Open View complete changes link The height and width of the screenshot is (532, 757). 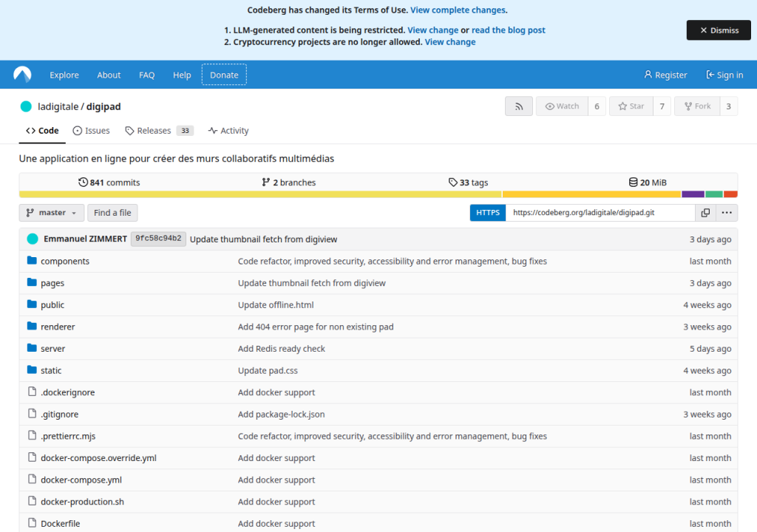458,10
